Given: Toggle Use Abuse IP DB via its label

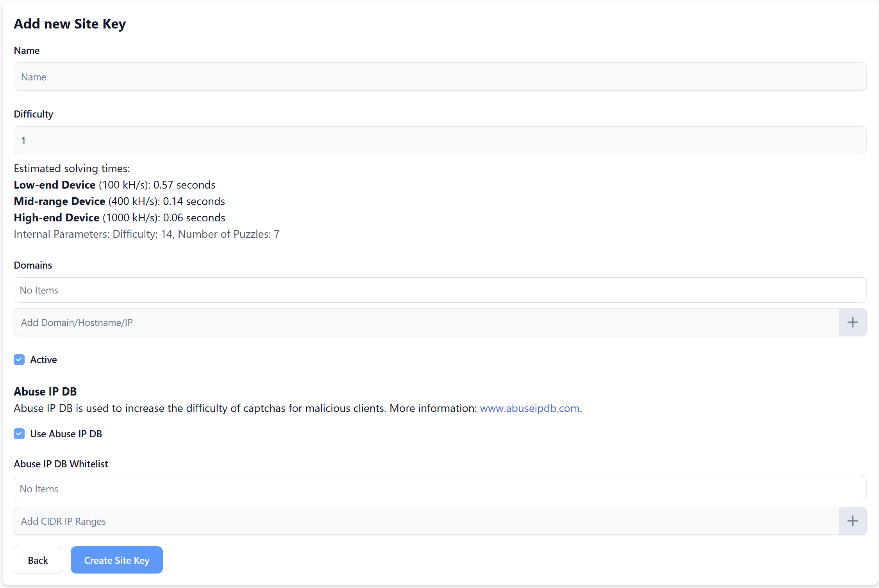Looking at the screenshot, I should click(66, 433).
